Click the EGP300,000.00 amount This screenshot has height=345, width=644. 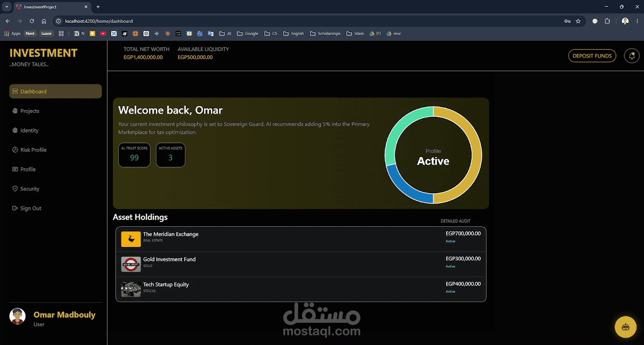coord(463,258)
